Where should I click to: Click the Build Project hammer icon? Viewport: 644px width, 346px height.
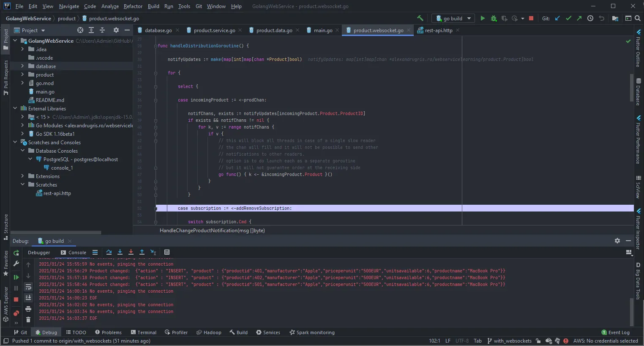tap(420, 18)
